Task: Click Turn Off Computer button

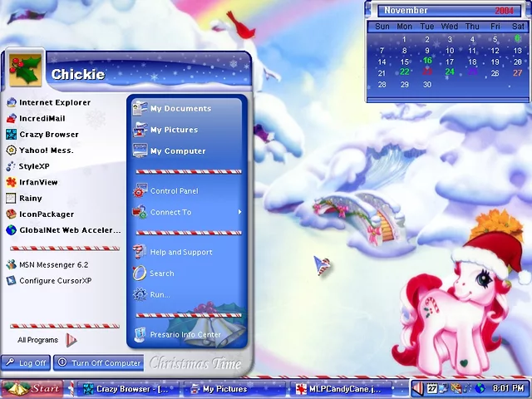Action: click(x=98, y=363)
